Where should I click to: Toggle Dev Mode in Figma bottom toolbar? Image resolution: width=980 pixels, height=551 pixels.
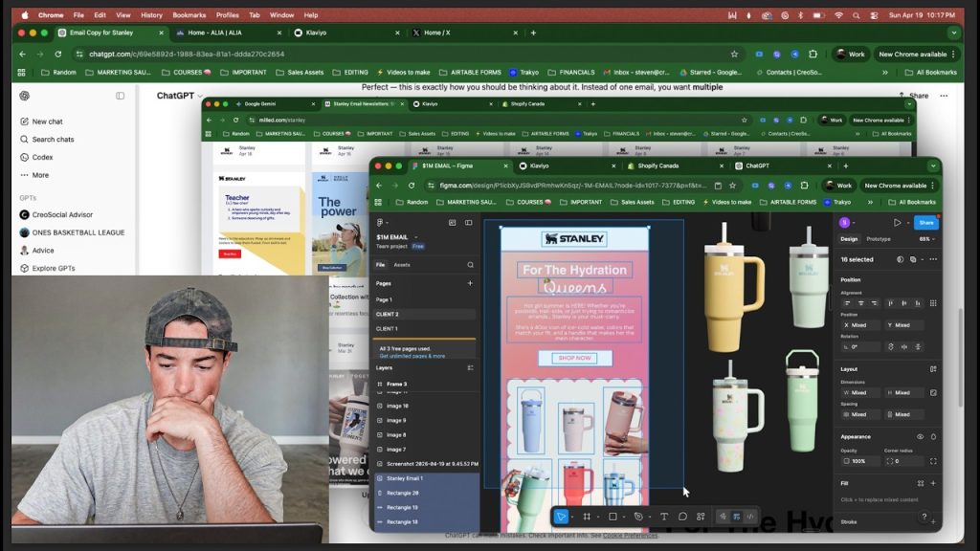(750, 517)
